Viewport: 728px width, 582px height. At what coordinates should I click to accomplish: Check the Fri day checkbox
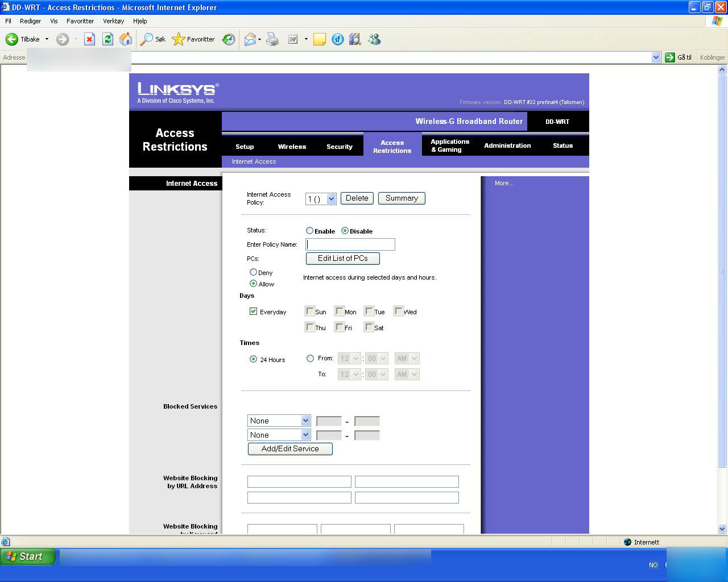pyautogui.click(x=340, y=327)
